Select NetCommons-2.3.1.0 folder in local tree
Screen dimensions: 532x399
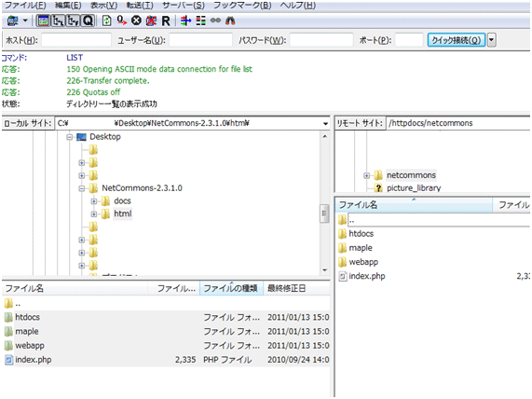pos(142,188)
